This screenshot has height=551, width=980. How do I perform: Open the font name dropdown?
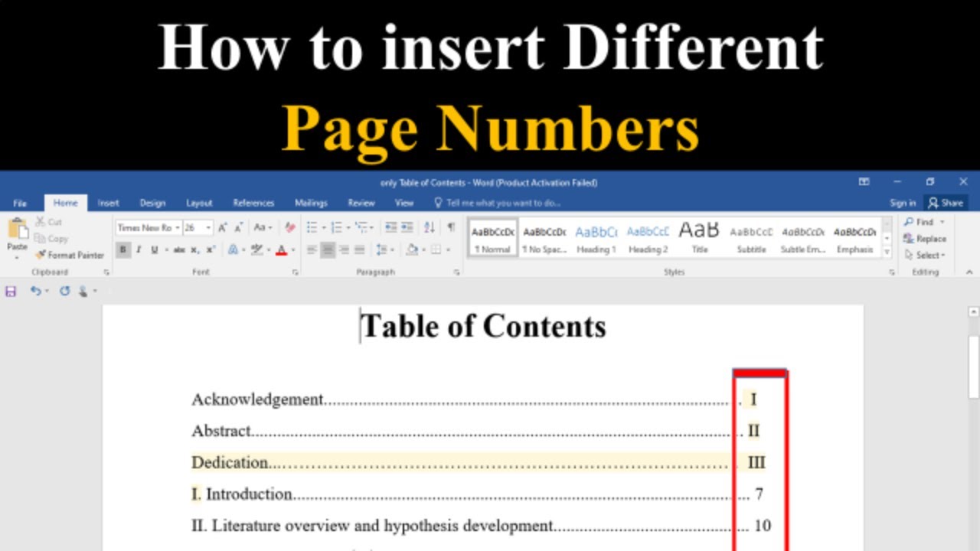point(178,227)
